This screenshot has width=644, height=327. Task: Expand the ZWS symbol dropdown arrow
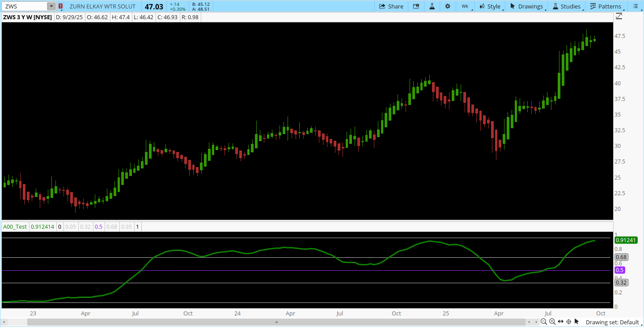(x=51, y=6)
